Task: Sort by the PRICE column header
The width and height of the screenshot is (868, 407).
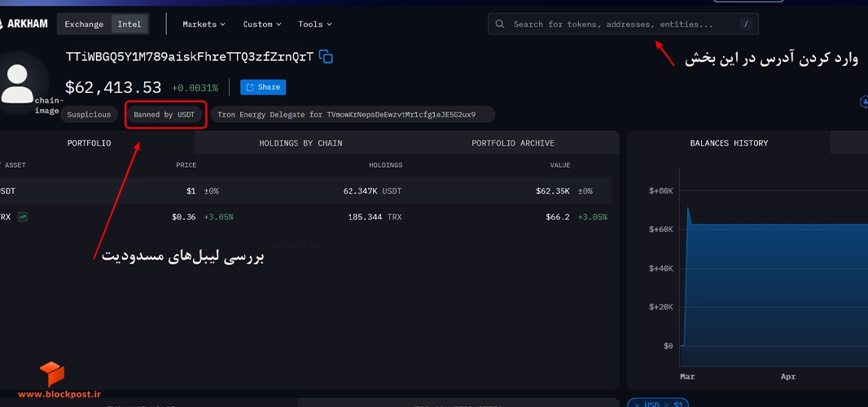Action: pos(186,165)
